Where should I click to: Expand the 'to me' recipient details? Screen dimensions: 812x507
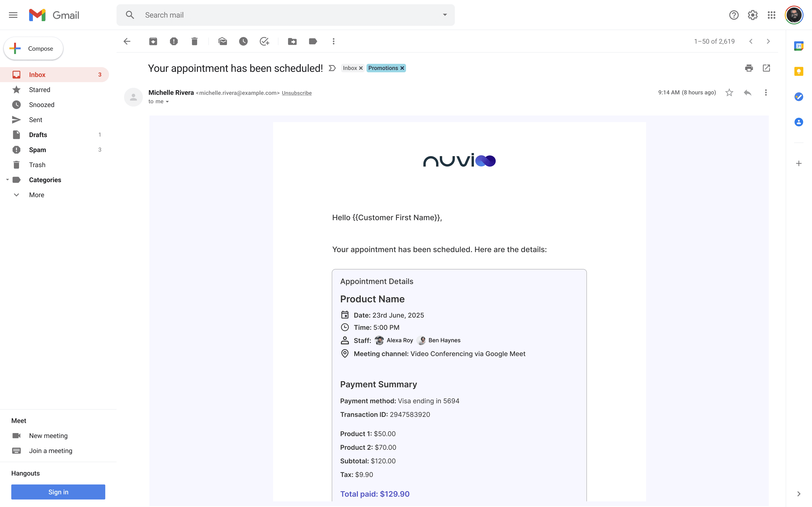point(167,102)
